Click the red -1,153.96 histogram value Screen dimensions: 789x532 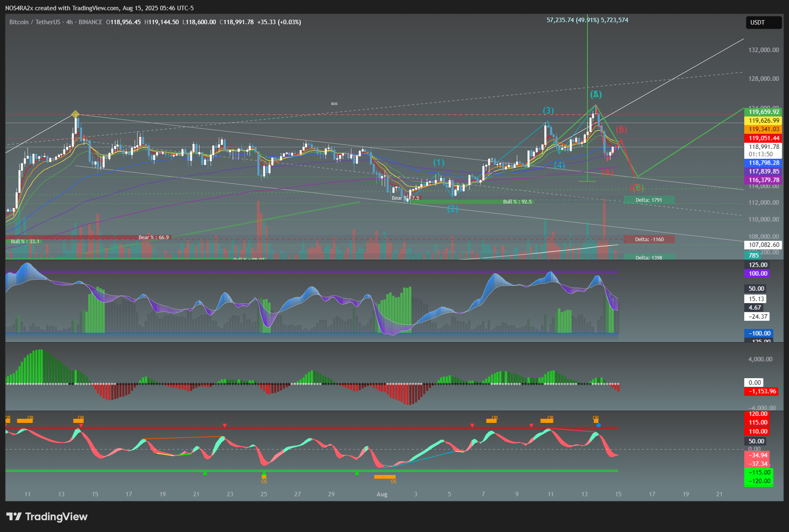(762, 391)
